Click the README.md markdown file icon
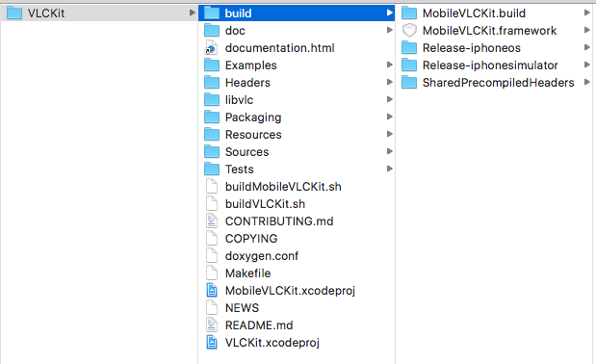Screen dimensions: 596x364 click(212, 325)
